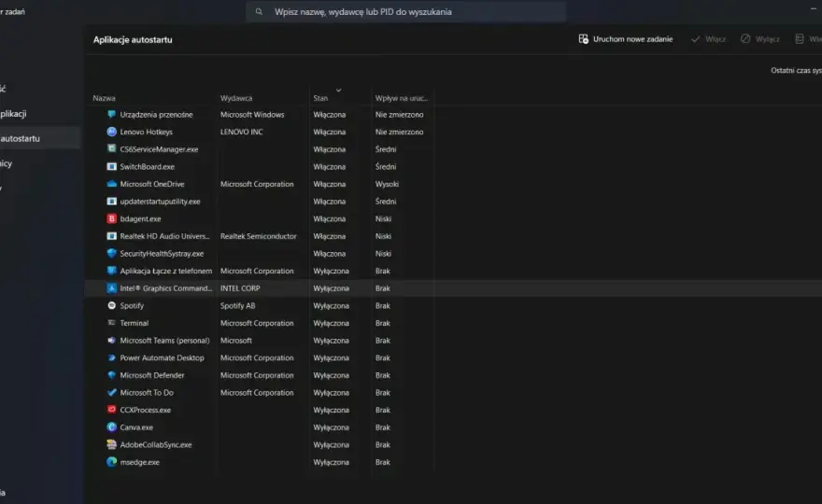Click the Spotify icon

pyautogui.click(x=112, y=305)
